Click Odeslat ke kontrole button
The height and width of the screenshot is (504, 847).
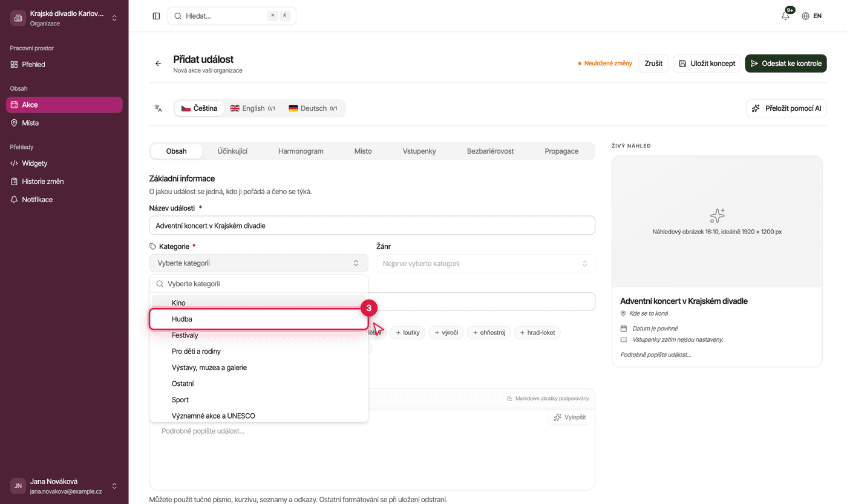[786, 64]
